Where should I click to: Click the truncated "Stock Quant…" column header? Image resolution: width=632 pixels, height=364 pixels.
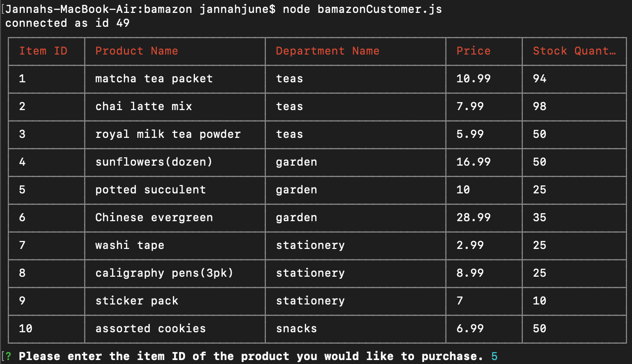point(574,51)
